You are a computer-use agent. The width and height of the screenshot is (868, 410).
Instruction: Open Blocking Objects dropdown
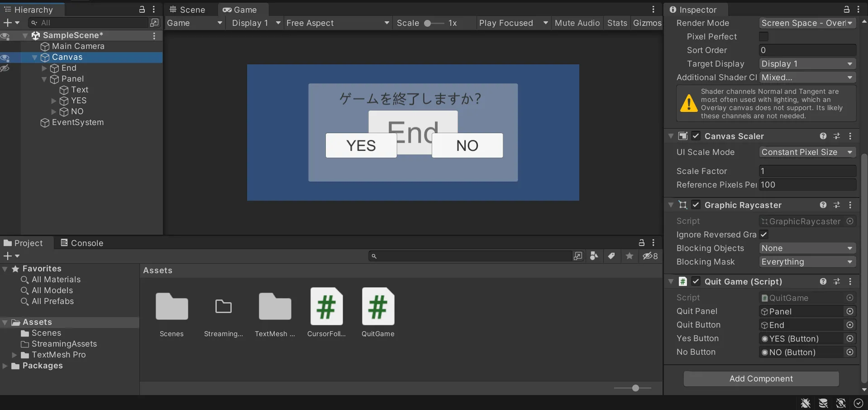[x=807, y=248]
